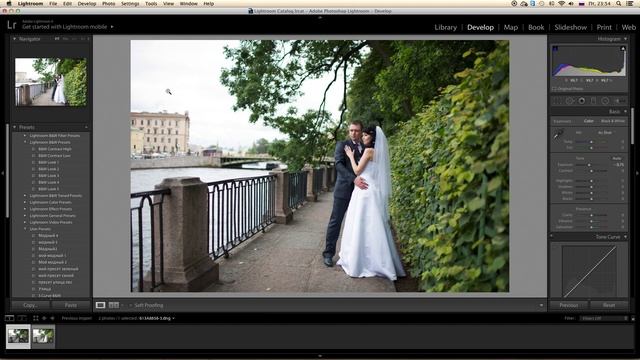Add a new preset with plus icon
Screen dimensions: 640x360
86,127
